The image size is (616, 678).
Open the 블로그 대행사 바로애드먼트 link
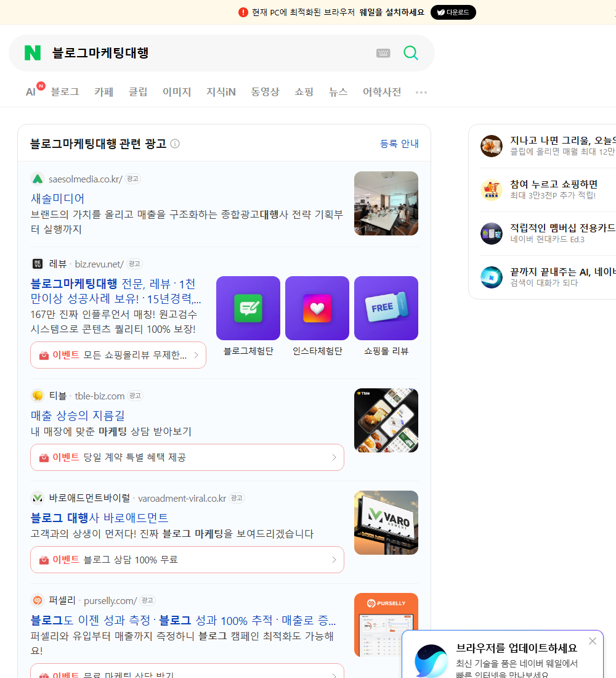click(x=99, y=518)
